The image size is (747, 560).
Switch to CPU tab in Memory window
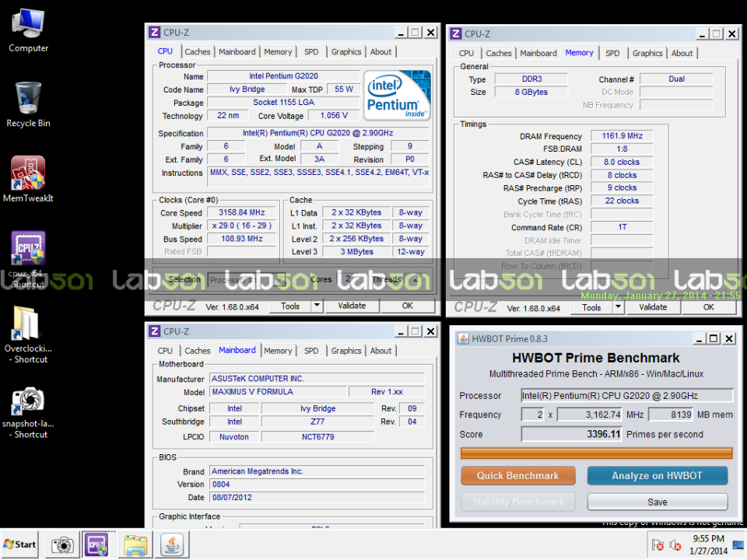[466, 54]
